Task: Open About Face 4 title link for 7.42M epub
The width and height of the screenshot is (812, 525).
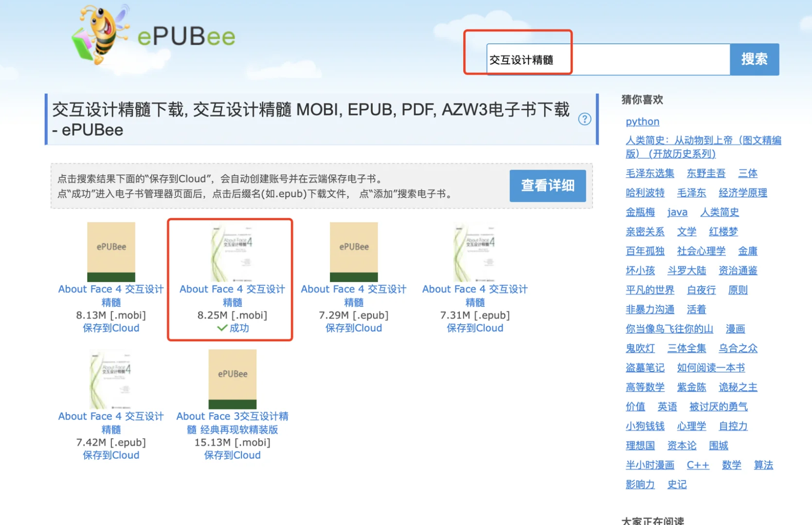Action: (x=111, y=423)
